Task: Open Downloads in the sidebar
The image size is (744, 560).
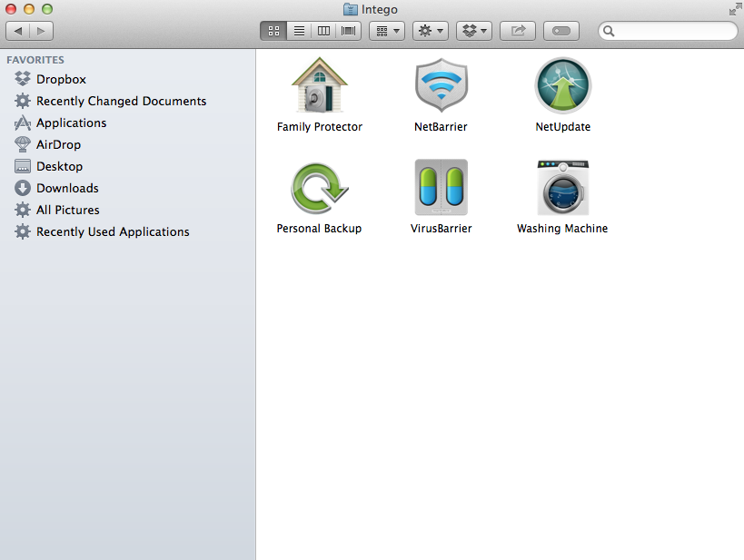Action: 67,188
